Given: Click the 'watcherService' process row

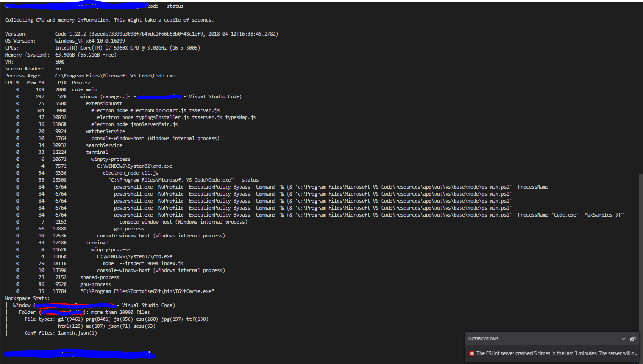Looking at the screenshot, I should pos(71,132).
